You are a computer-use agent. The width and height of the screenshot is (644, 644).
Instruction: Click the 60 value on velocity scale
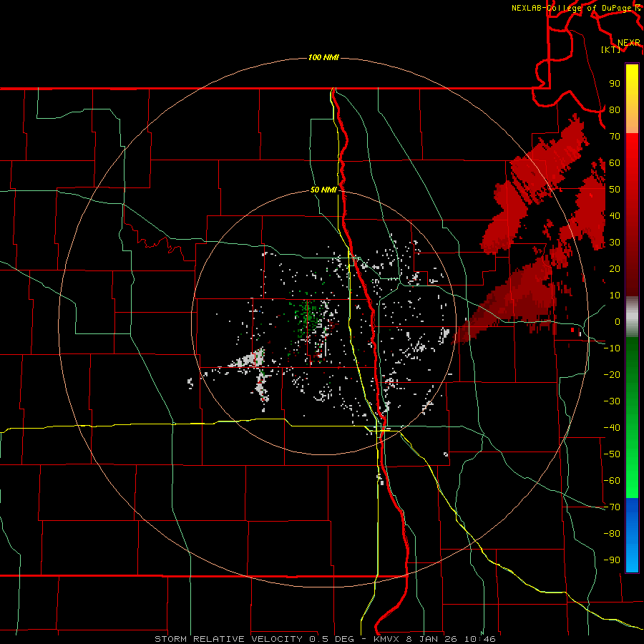click(x=615, y=162)
